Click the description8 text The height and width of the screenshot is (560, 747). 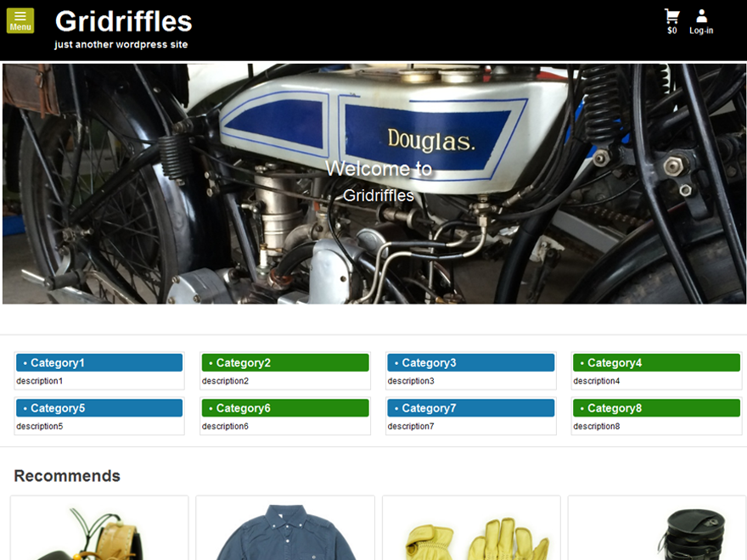click(x=597, y=426)
